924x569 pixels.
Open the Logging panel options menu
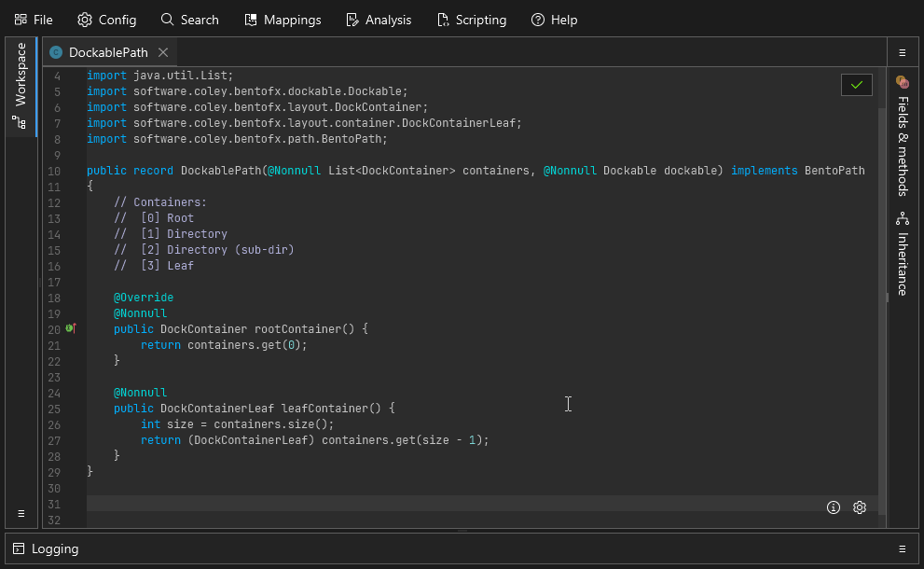tap(902, 548)
